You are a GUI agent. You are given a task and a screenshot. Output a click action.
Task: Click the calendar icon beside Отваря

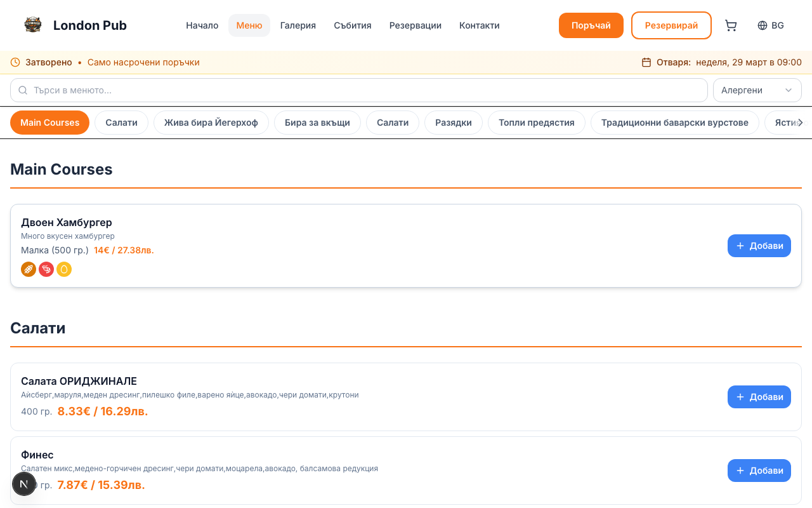click(x=646, y=62)
